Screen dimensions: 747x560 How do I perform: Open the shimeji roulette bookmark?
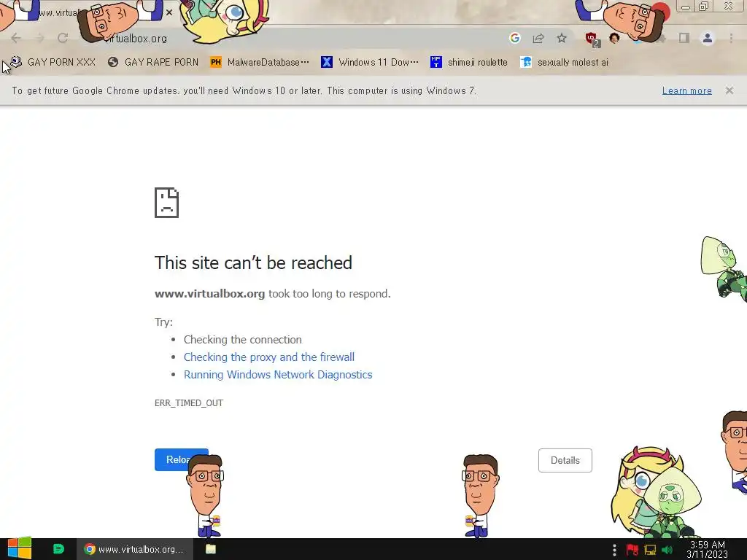[x=469, y=62]
